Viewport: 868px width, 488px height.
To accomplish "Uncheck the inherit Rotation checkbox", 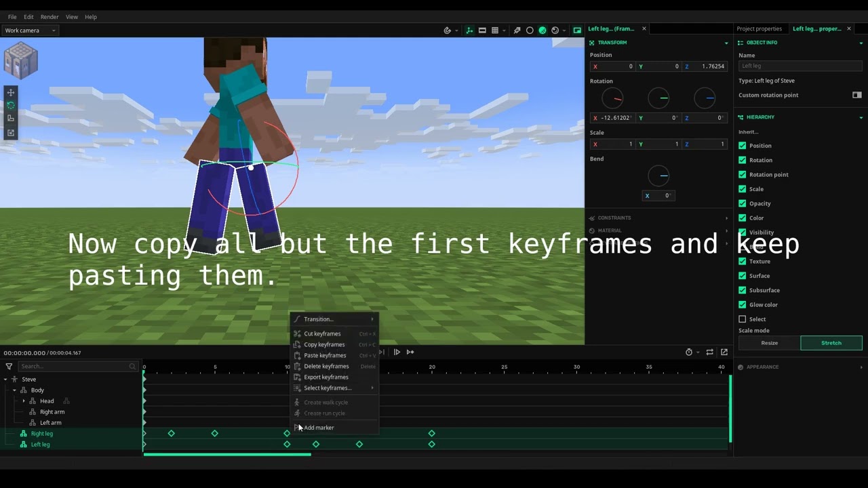I will (742, 160).
